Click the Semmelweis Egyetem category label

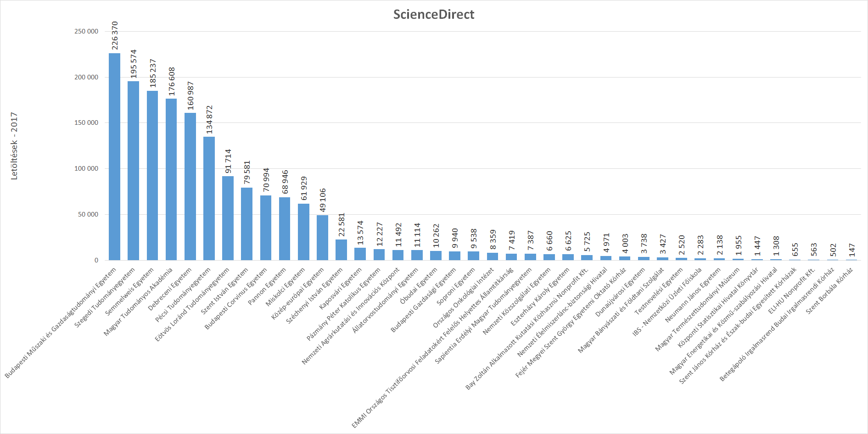coord(130,291)
